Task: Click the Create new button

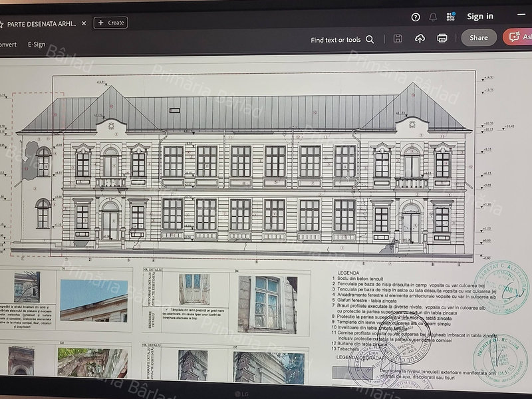Action: click(111, 23)
